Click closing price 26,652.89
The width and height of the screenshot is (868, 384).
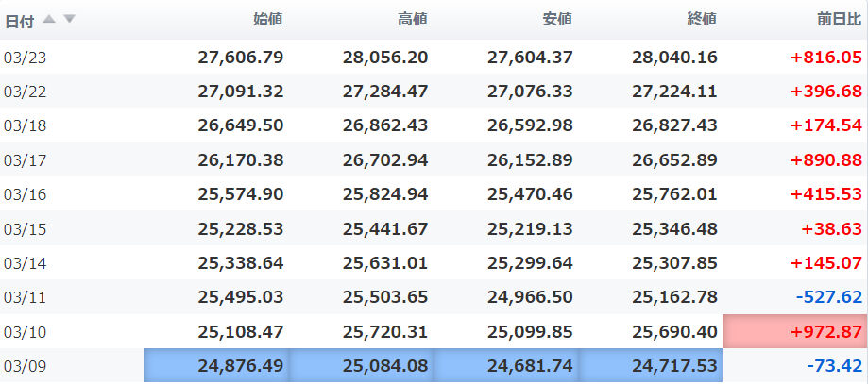(674, 159)
